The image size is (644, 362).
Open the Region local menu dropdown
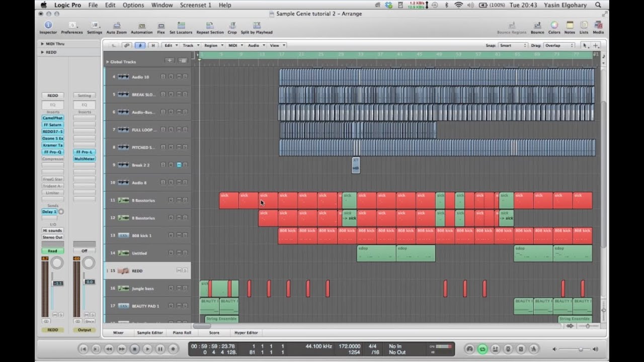(x=213, y=45)
